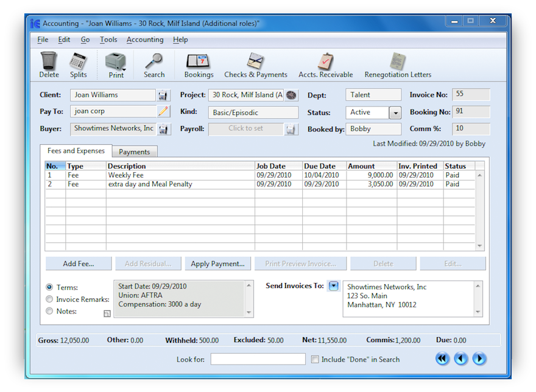
Task: Open Renegotiation Letters tool
Action: [398, 61]
